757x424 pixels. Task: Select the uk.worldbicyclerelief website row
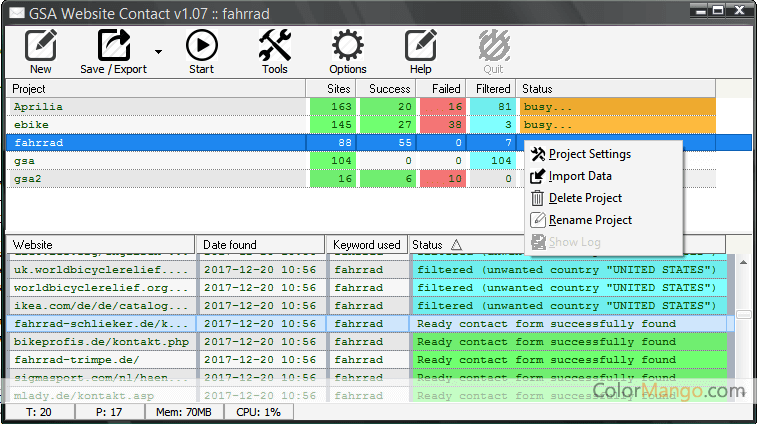tap(367, 269)
